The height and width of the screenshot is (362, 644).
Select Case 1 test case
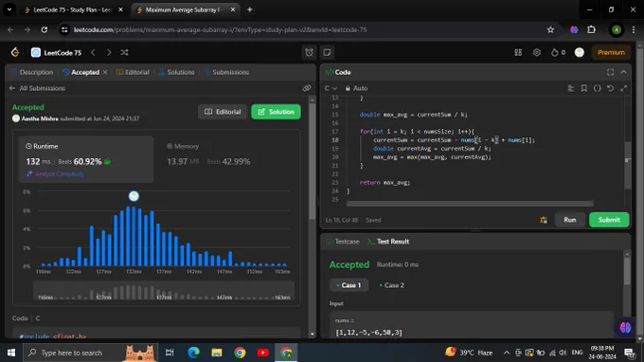point(349,285)
